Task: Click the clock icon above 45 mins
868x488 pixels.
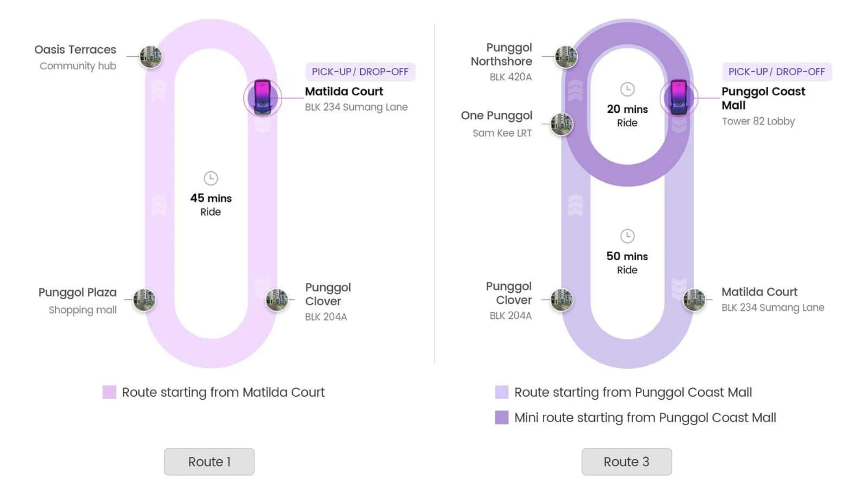Action: pyautogui.click(x=210, y=178)
